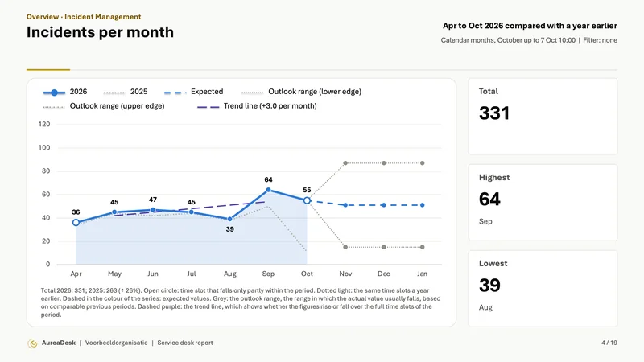Toggle the Expected series legend entry
The image size is (644, 362).
[193, 92]
